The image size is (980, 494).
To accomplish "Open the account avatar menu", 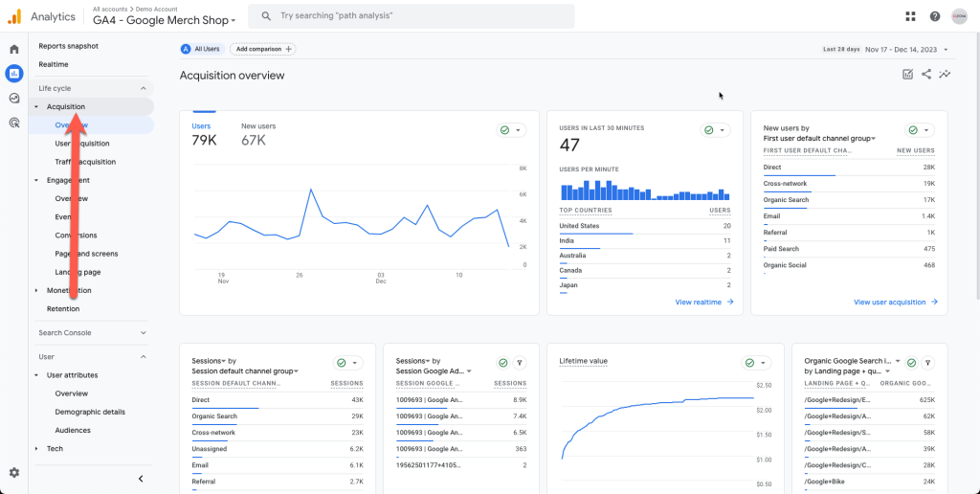I will (x=959, y=16).
